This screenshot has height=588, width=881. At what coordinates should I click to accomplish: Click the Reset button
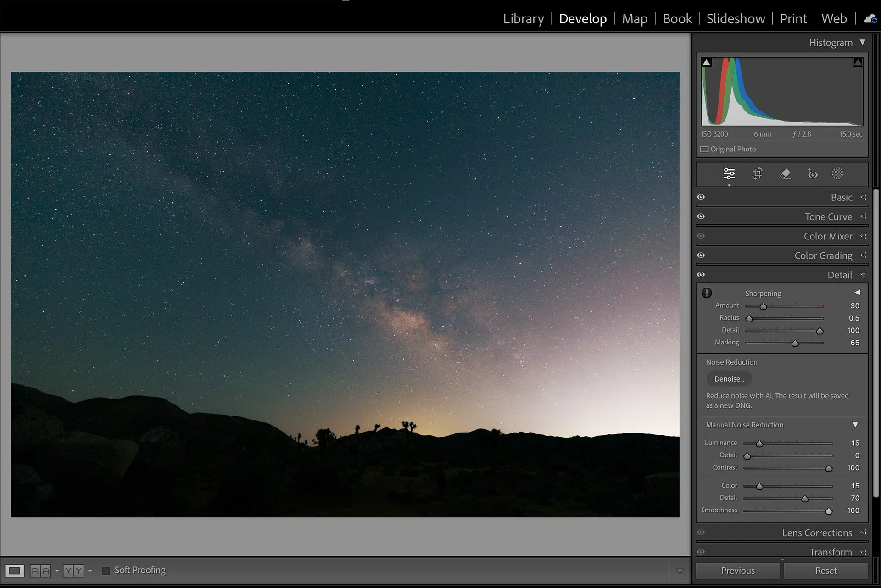(825, 571)
